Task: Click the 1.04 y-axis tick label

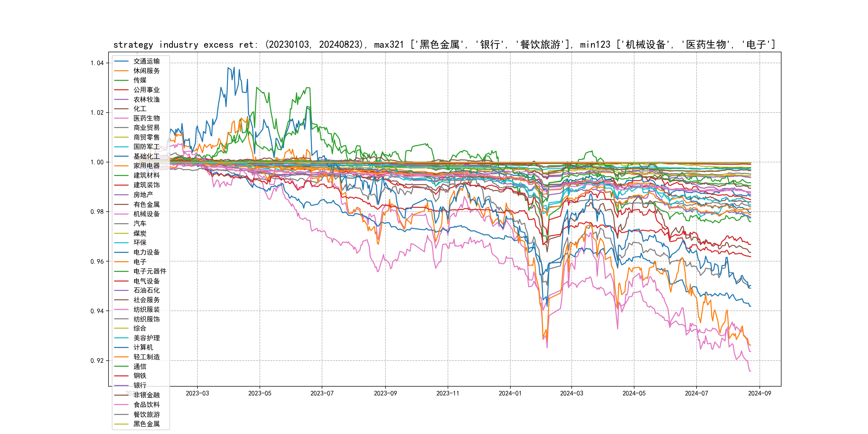Action: click(97, 63)
